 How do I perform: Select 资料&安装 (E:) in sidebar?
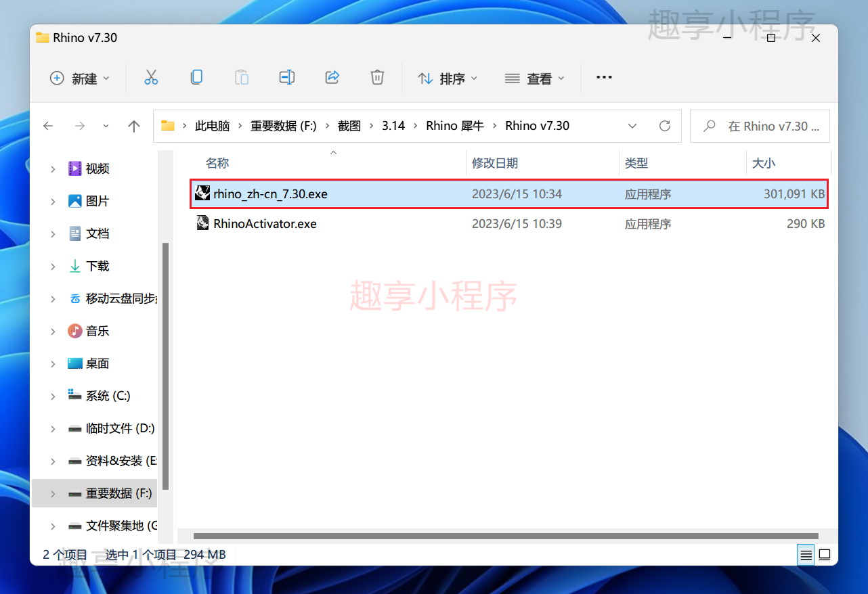[x=122, y=461]
